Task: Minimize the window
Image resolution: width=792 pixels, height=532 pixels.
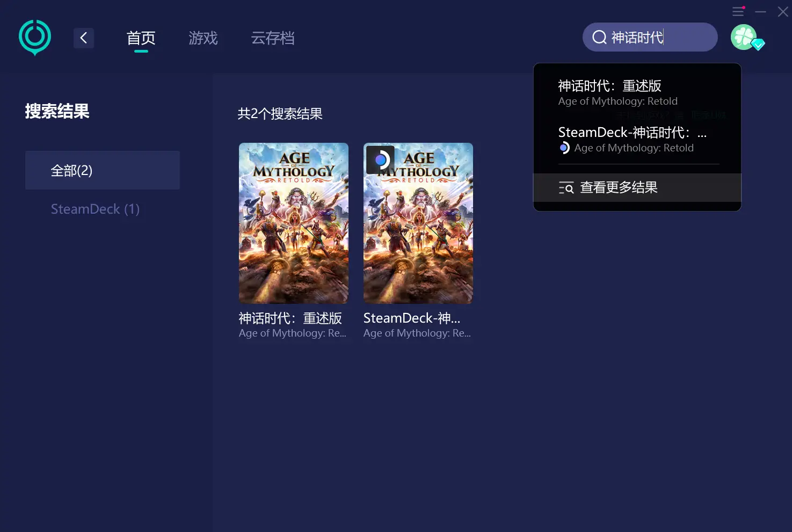Action: (x=761, y=11)
